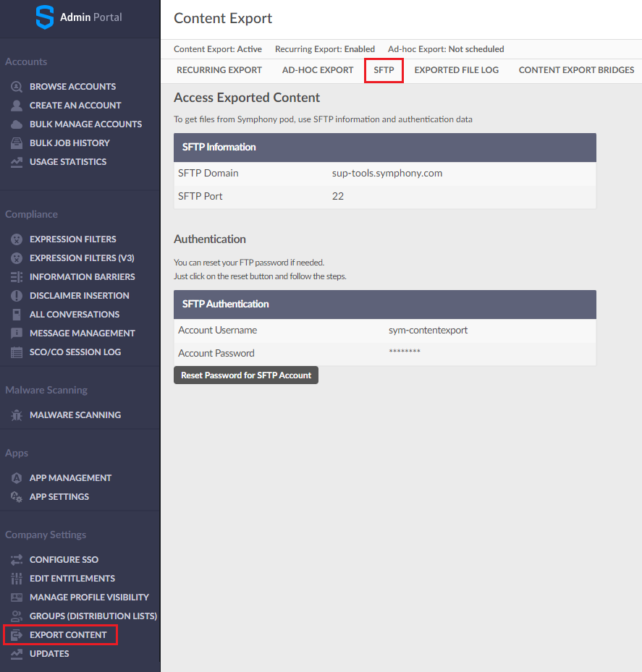The width and height of the screenshot is (642, 672).
Task: Open Groups (Distribution Lists)
Action: coord(93,616)
